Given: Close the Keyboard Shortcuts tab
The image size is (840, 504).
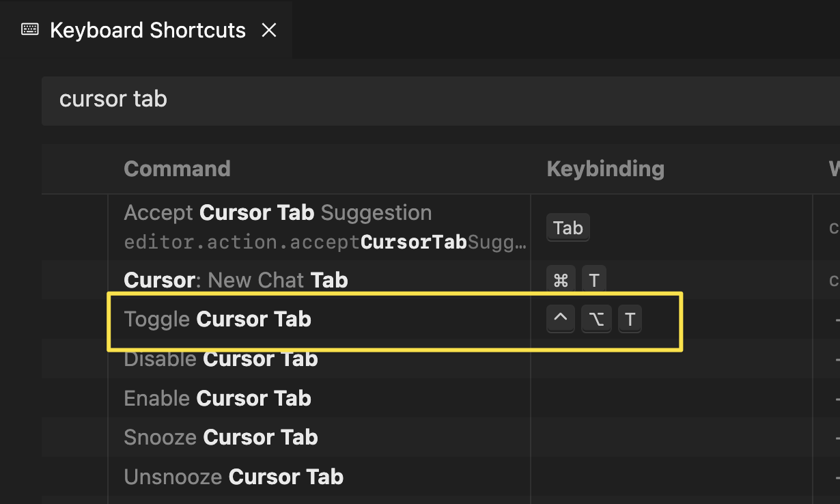Looking at the screenshot, I should click(x=269, y=30).
